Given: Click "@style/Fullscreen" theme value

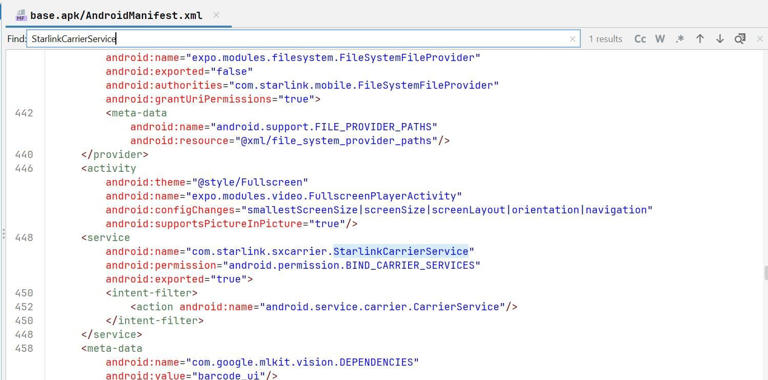Looking at the screenshot, I should tap(250, 182).
